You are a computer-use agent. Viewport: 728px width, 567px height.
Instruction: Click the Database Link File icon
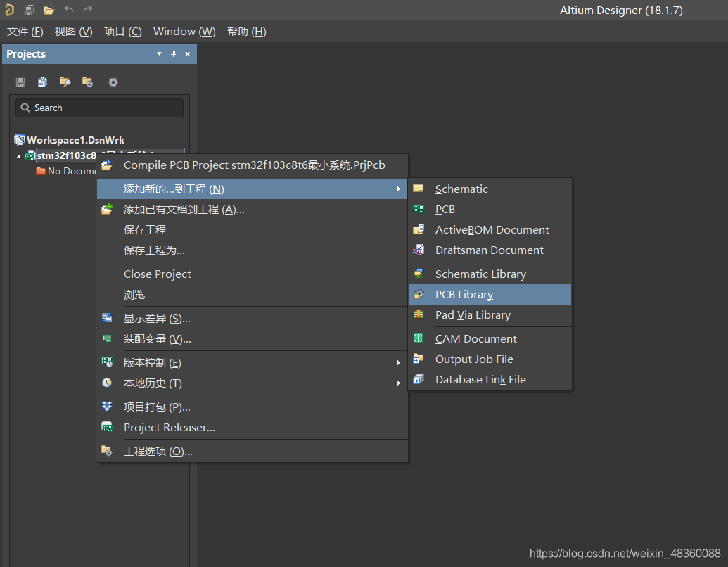click(419, 379)
